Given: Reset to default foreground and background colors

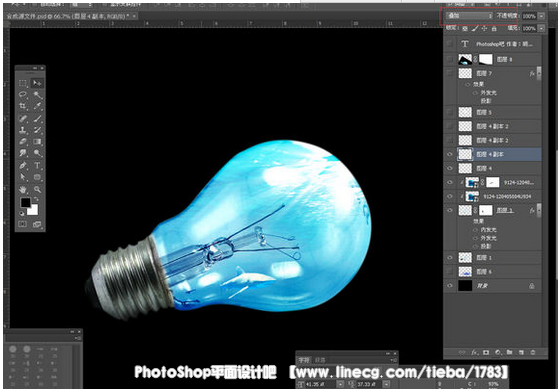Looking at the screenshot, I should click(x=22, y=213).
